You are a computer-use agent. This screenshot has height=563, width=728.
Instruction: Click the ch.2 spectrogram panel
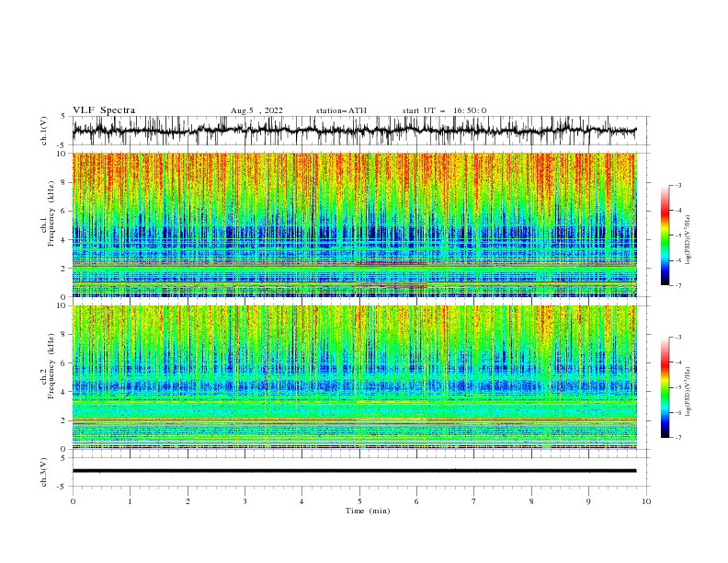point(354,377)
